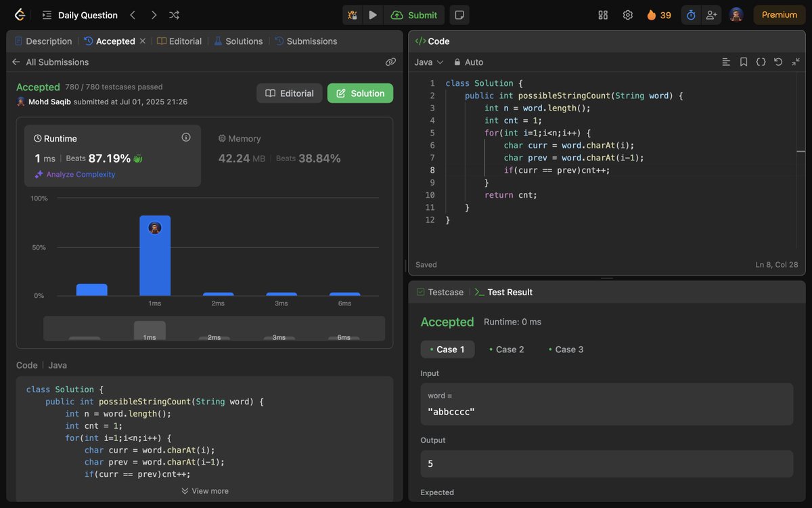
Task: Click the "Ln 8, Col 28" status
Action: (777, 265)
